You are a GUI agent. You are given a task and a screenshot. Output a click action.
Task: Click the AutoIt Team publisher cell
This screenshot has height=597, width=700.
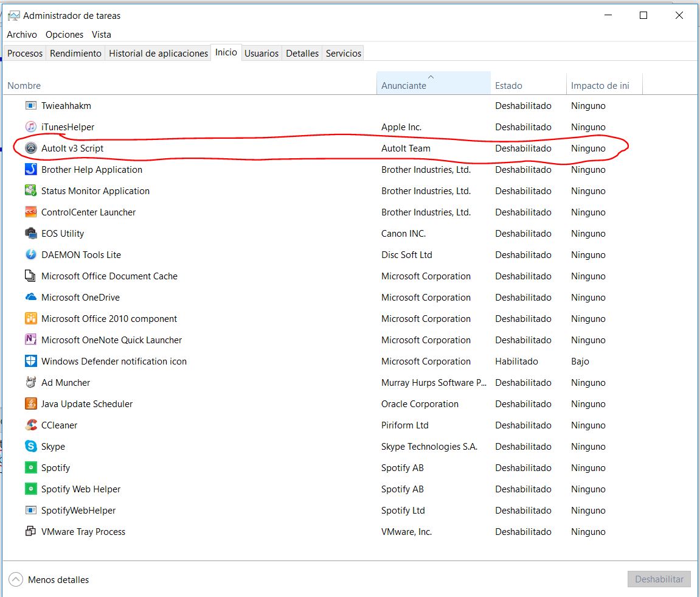[406, 148]
